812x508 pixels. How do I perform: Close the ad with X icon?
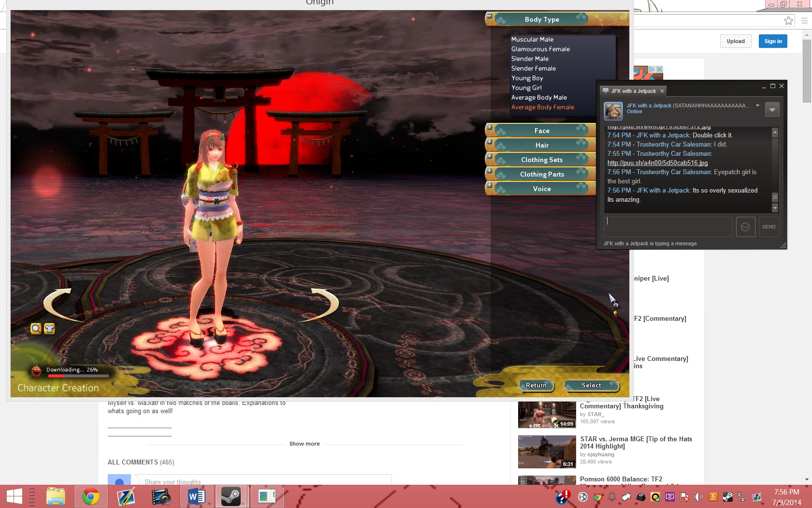tap(659, 70)
